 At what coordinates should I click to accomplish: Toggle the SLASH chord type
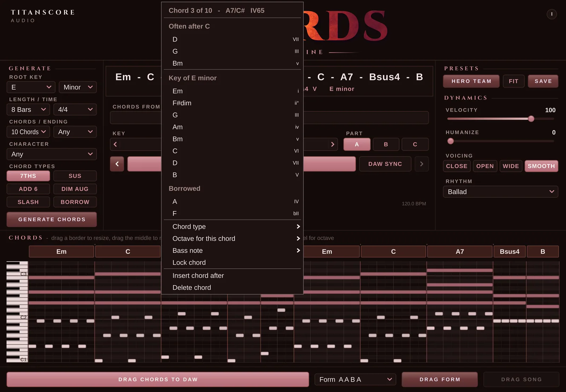click(28, 202)
